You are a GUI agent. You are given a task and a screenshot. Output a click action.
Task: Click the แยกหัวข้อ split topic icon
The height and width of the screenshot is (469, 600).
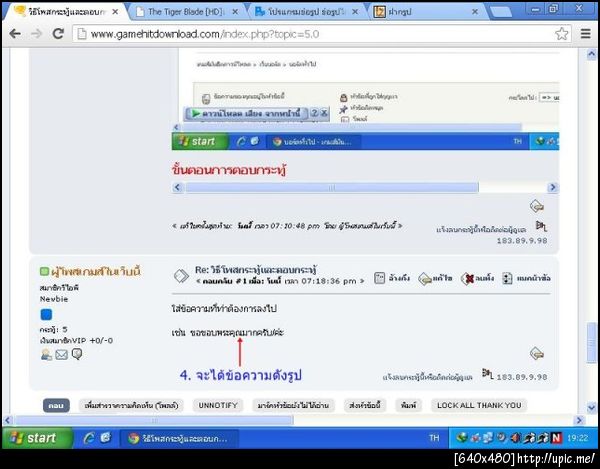tap(507, 278)
